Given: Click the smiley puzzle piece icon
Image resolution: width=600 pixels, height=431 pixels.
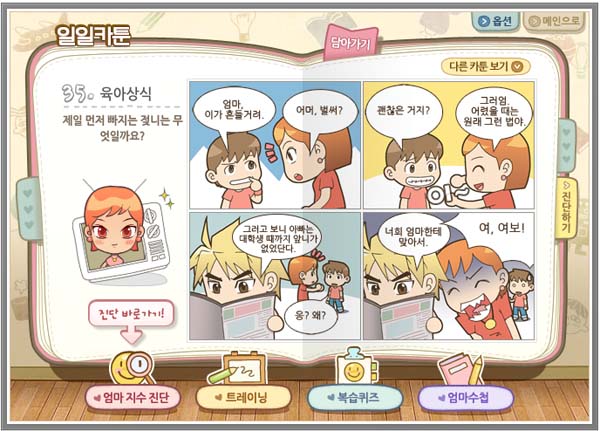Looking at the screenshot, I should (356, 367).
